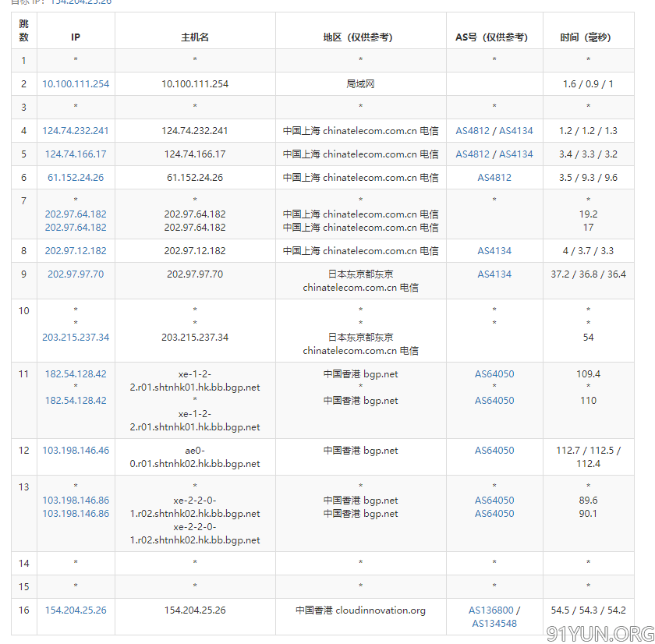Open IP link 202.97.12.182
This screenshot has width=655, height=644.
point(76,250)
